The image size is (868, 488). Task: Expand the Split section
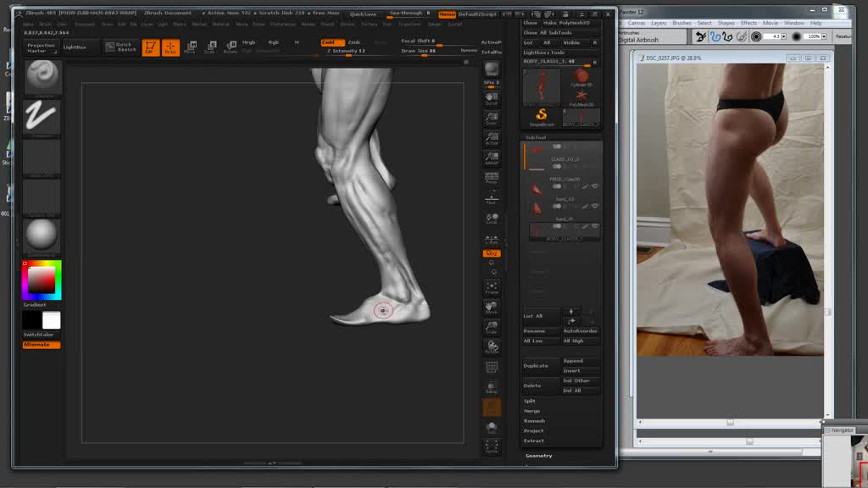(x=530, y=401)
